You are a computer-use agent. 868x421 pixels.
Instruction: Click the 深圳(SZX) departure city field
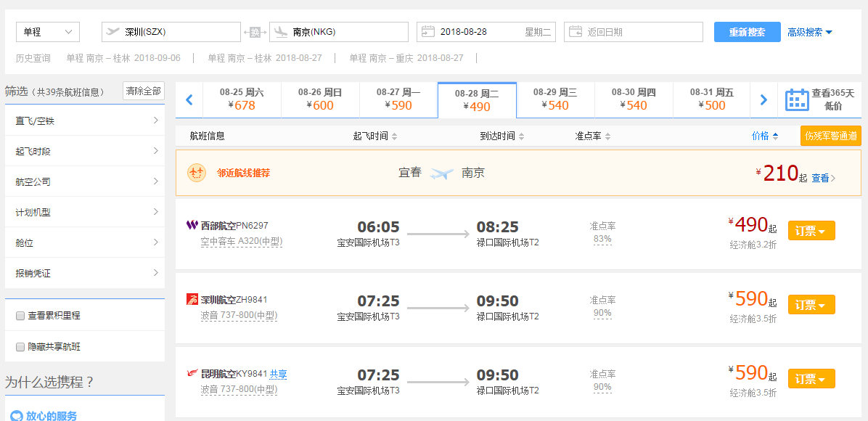174,31
